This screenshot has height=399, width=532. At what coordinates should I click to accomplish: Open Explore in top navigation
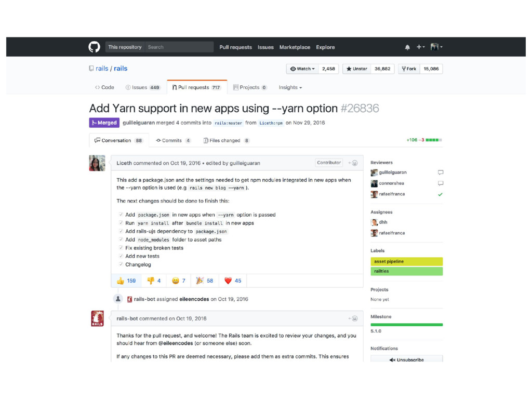325,47
